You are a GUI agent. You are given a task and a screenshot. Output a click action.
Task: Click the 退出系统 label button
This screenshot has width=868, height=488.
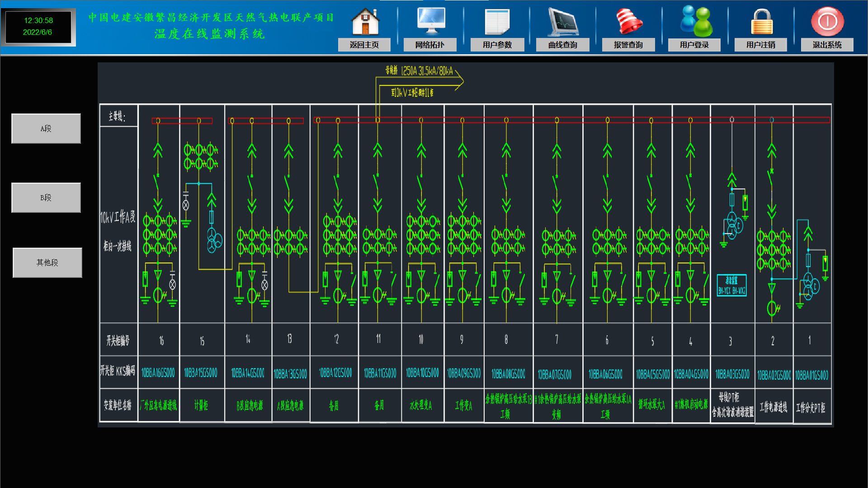coord(827,45)
